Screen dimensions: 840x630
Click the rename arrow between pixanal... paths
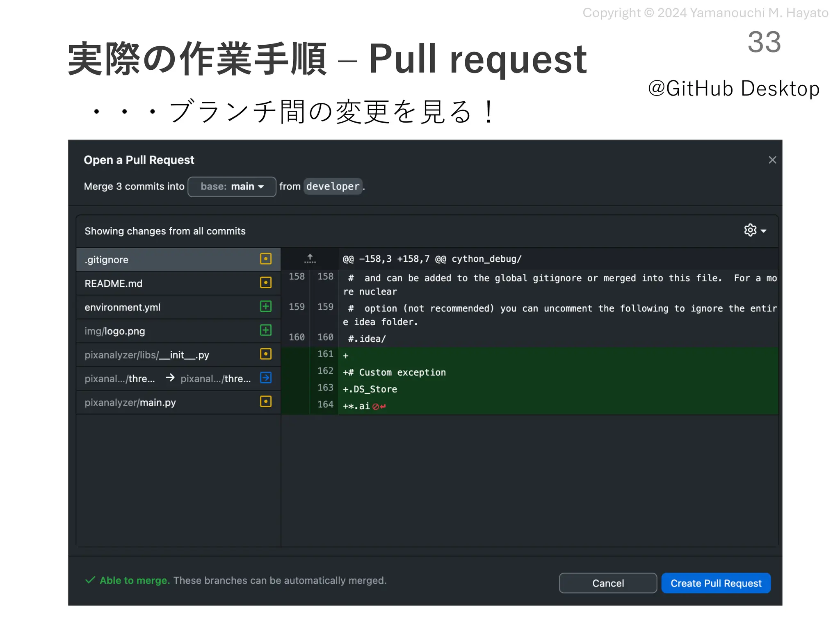click(x=170, y=378)
